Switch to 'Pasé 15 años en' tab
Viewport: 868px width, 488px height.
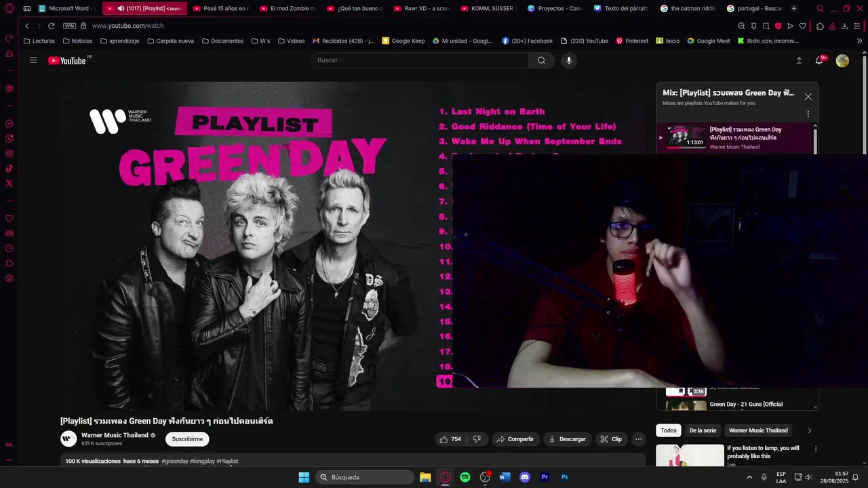tap(220, 9)
